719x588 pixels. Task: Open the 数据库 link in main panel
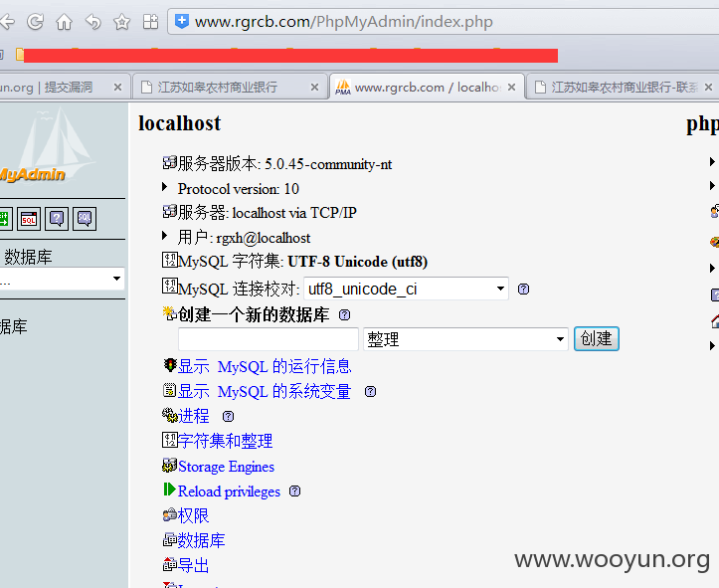[x=201, y=540]
